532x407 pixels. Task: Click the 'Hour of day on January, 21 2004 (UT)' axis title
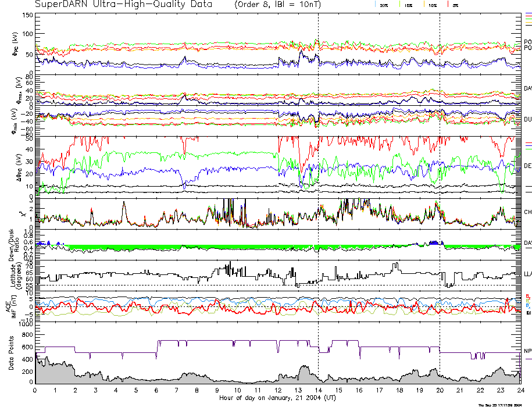(277, 398)
